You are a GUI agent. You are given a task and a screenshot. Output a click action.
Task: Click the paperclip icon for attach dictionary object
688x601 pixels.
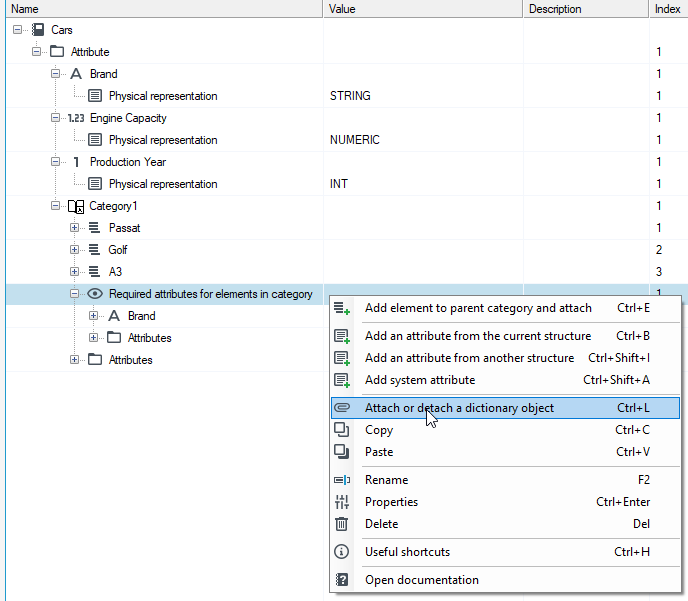[342, 408]
